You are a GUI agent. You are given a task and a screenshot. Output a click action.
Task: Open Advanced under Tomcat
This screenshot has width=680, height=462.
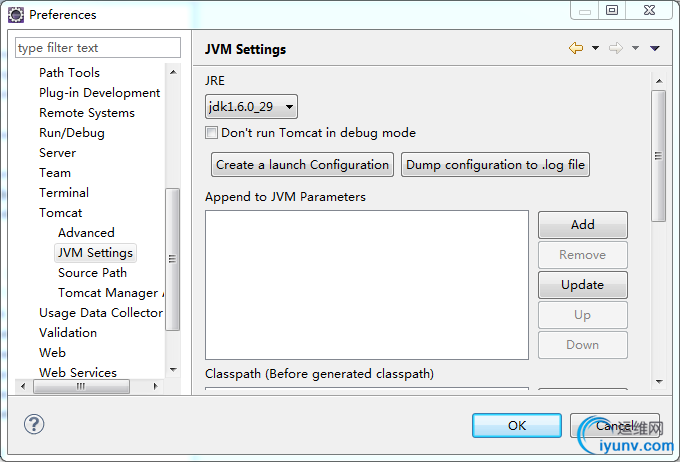[86, 233]
